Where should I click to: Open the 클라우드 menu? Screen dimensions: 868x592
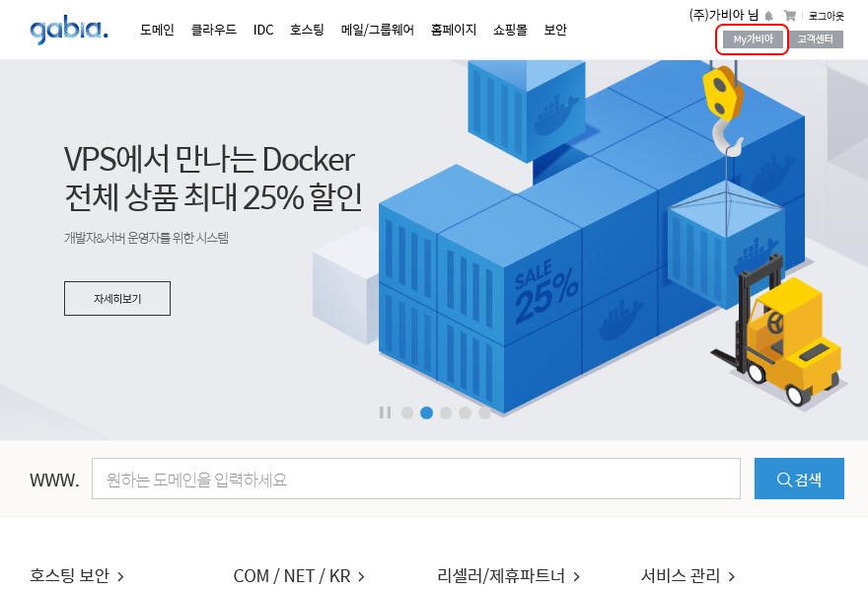[214, 30]
